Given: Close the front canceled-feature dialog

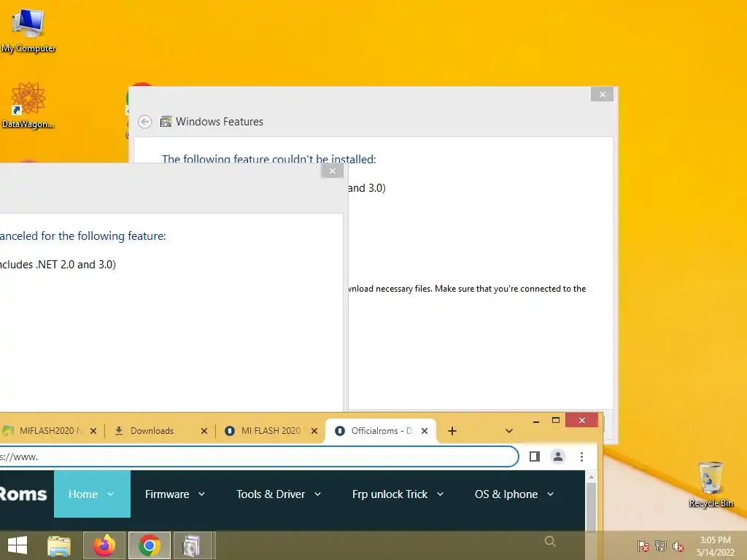Looking at the screenshot, I should coord(333,171).
